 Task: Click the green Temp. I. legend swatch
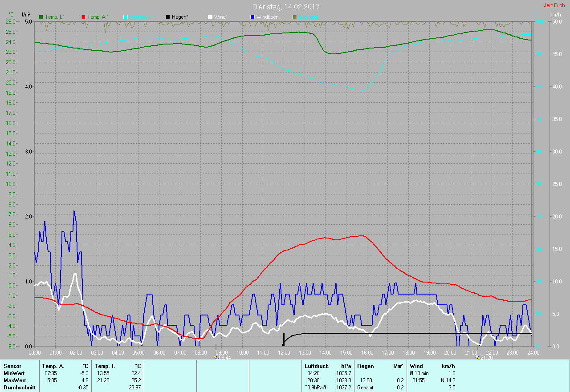pyautogui.click(x=41, y=17)
